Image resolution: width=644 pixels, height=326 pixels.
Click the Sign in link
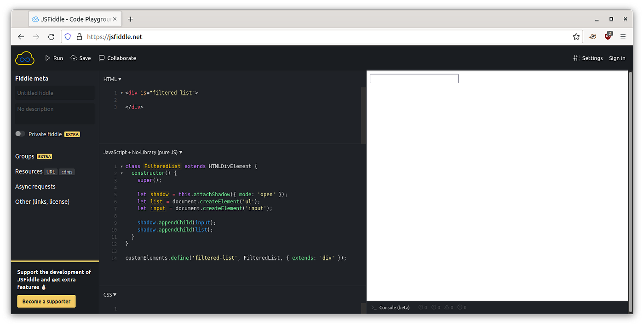tap(617, 58)
